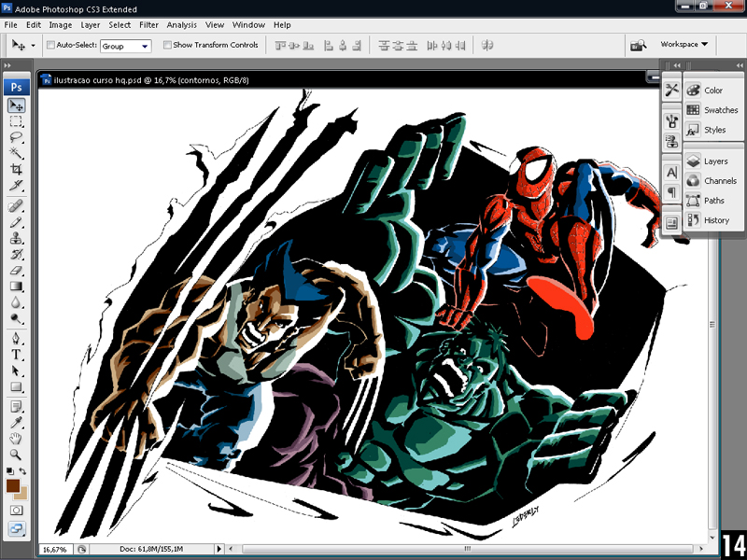Viewport: 747px width, 560px height.
Task: Select the Crop tool
Action: click(17, 169)
